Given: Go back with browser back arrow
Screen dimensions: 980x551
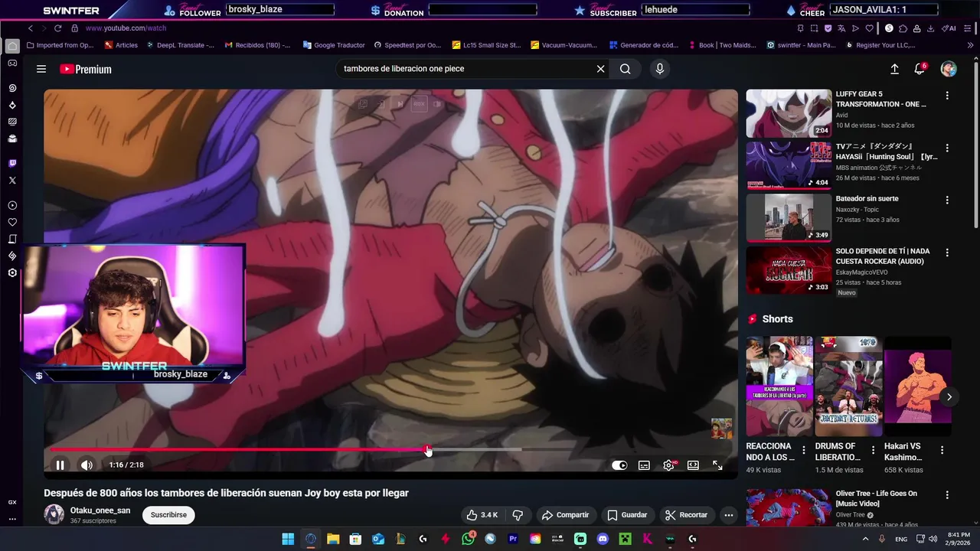Looking at the screenshot, I should point(31,28).
